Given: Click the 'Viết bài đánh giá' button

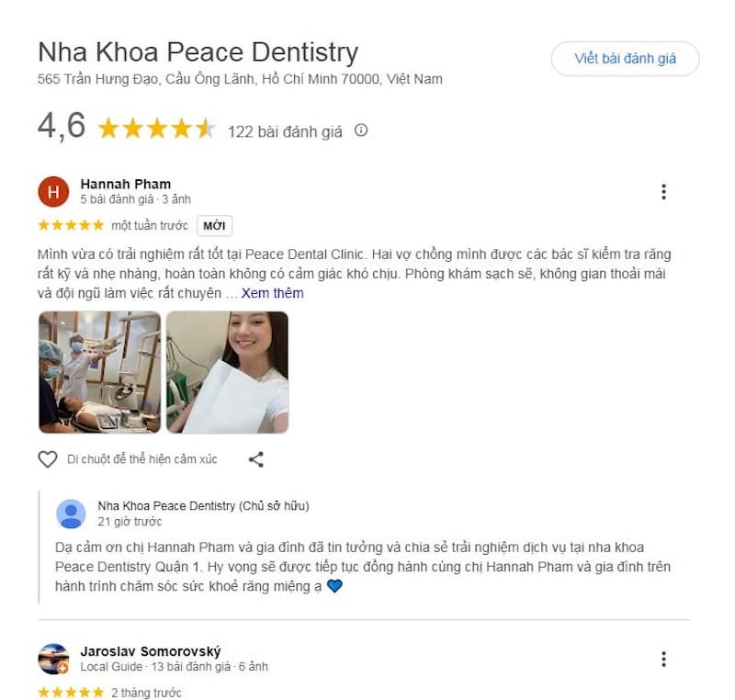Looking at the screenshot, I should (625, 59).
